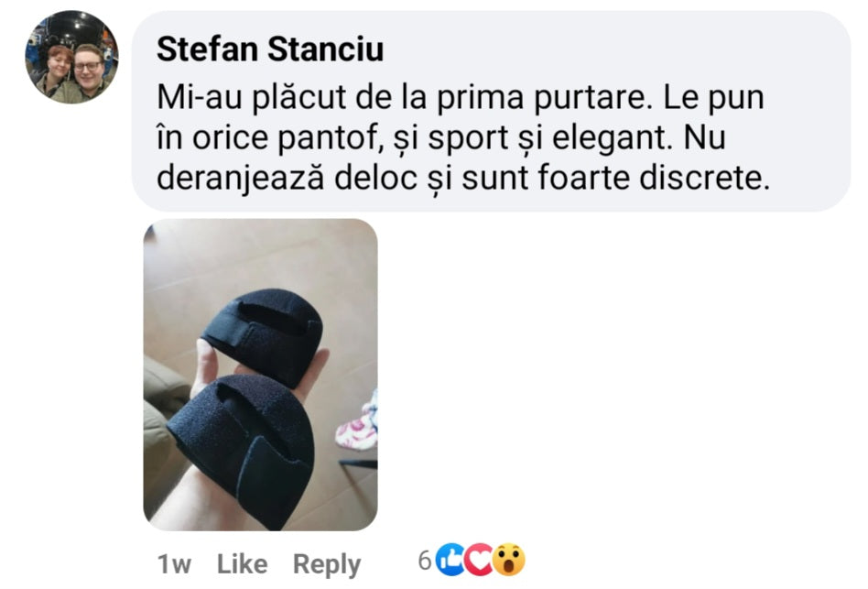Click the red-haired person in avatar
The height and width of the screenshot is (589, 868).
click(x=58, y=71)
